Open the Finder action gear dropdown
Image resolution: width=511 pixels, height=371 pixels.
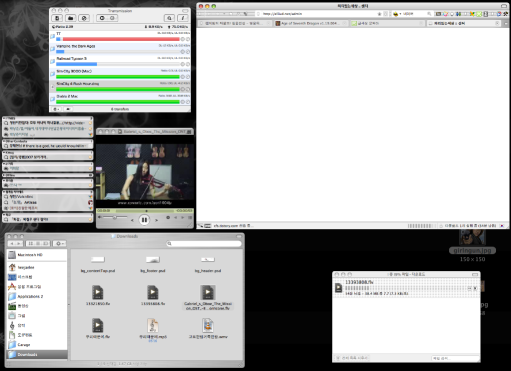coord(59,244)
